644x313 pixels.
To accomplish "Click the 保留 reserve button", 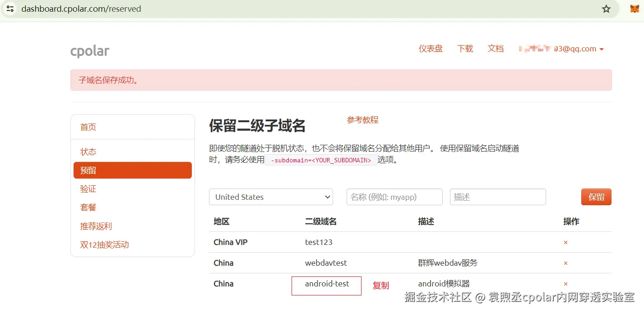I will (596, 197).
